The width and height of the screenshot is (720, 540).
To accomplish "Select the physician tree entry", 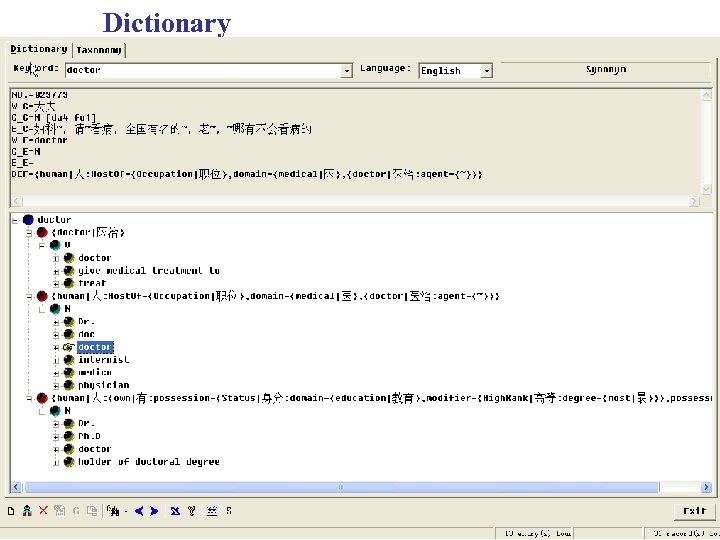I will click(104, 385).
